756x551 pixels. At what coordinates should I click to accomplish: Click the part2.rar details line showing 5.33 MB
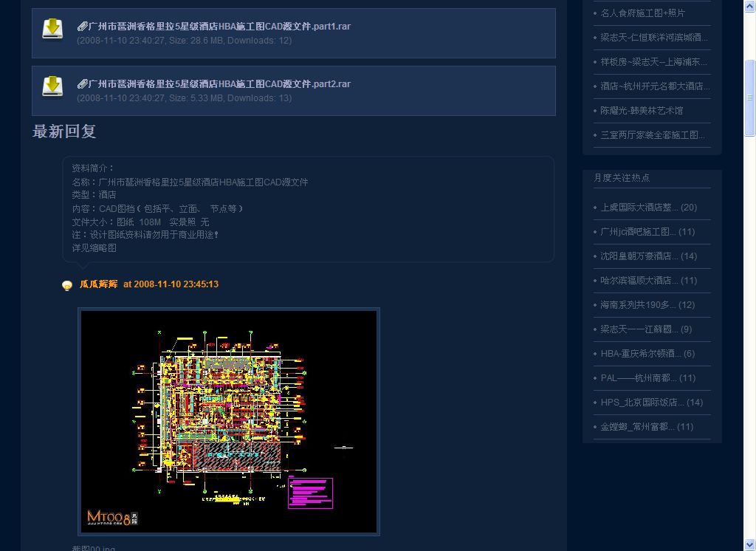(x=184, y=98)
